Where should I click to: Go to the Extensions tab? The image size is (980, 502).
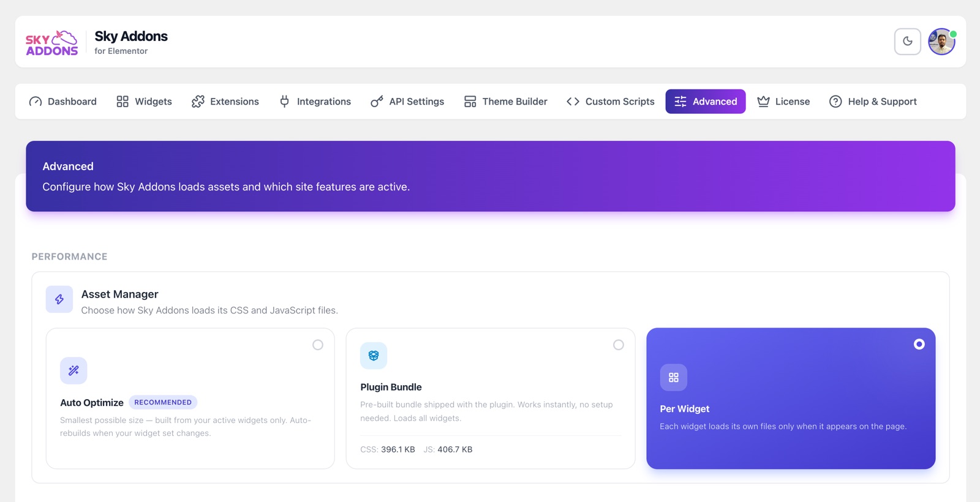point(225,102)
